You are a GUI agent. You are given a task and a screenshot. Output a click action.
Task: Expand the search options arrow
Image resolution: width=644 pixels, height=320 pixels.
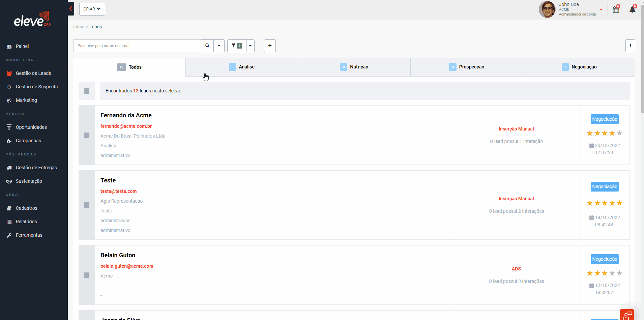coord(219,46)
